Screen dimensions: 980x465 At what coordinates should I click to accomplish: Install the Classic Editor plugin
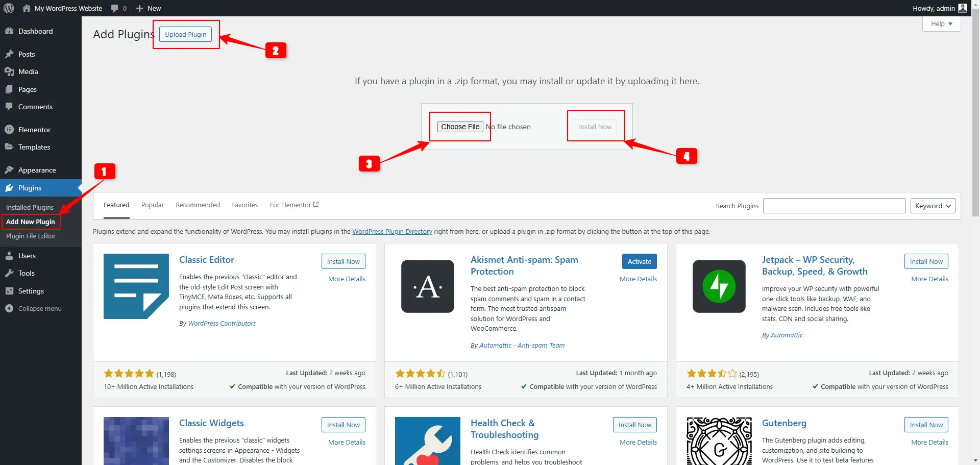pyautogui.click(x=344, y=261)
